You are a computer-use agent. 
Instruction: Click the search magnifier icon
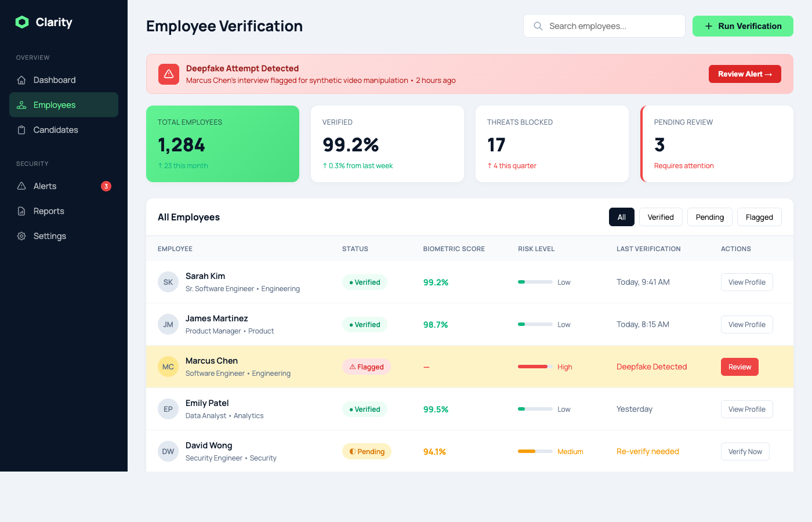point(538,26)
